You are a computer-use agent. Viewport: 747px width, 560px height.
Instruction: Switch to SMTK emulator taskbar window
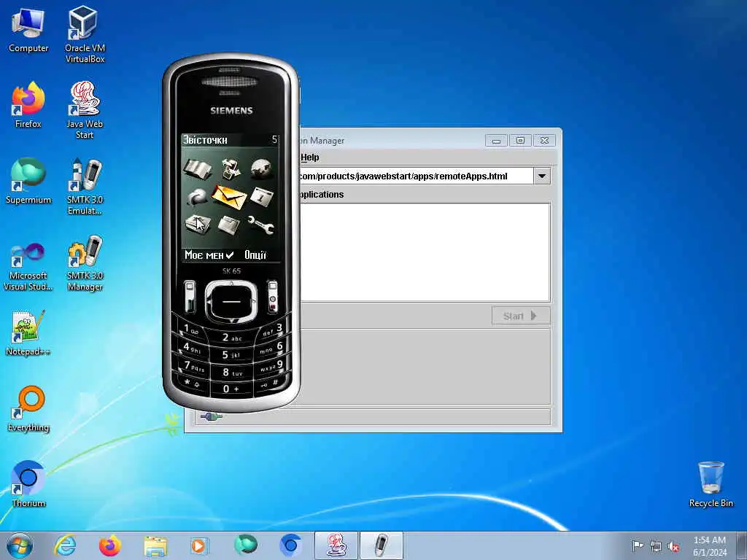click(x=381, y=545)
